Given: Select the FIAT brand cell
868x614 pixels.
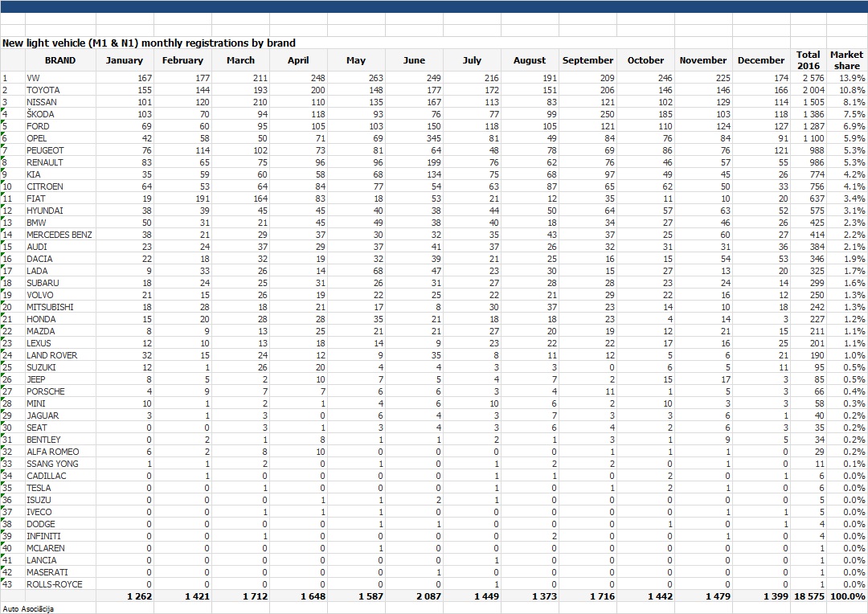Looking at the screenshot, I should click(x=60, y=199).
